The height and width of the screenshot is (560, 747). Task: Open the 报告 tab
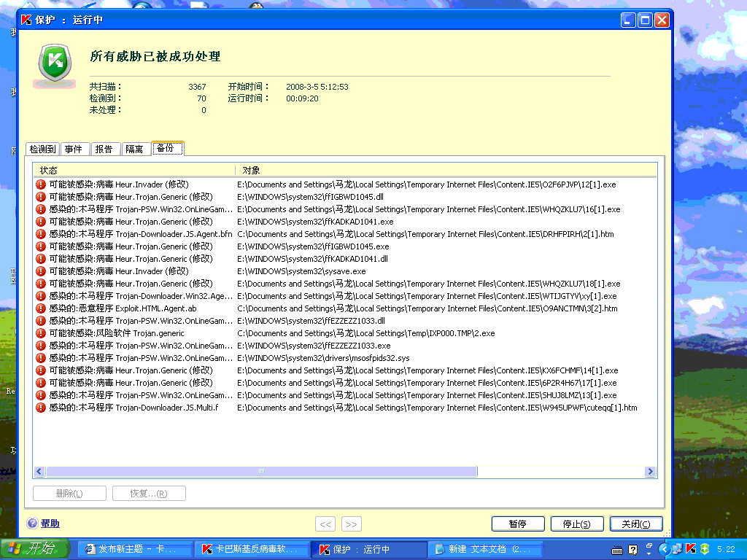(x=104, y=149)
